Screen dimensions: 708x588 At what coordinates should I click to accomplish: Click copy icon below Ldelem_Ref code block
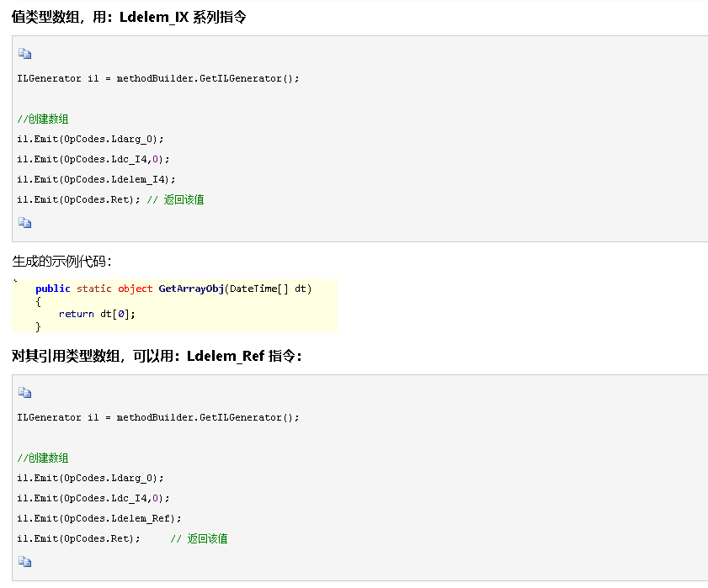click(x=24, y=561)
